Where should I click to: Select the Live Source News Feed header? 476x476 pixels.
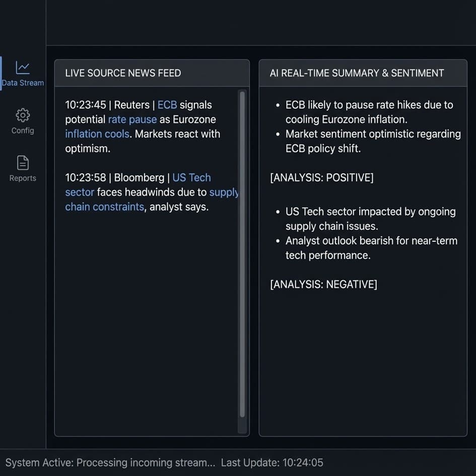(123, 73)
